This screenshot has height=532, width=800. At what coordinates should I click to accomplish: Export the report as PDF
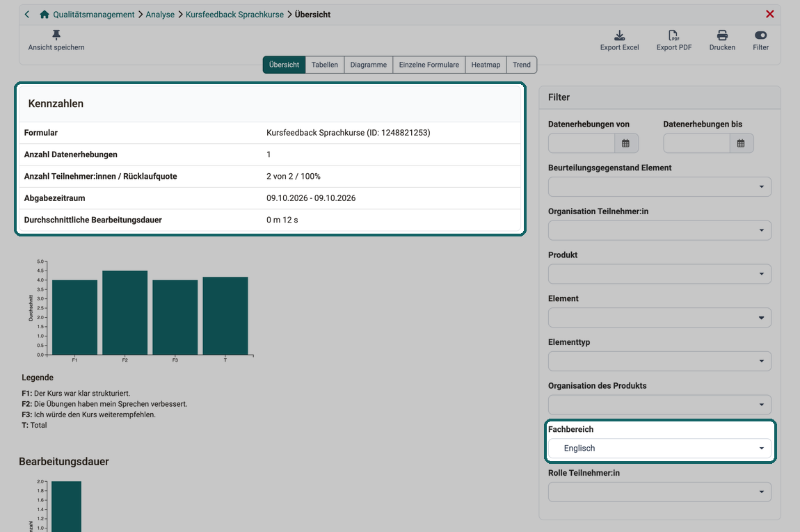point(674,40)
